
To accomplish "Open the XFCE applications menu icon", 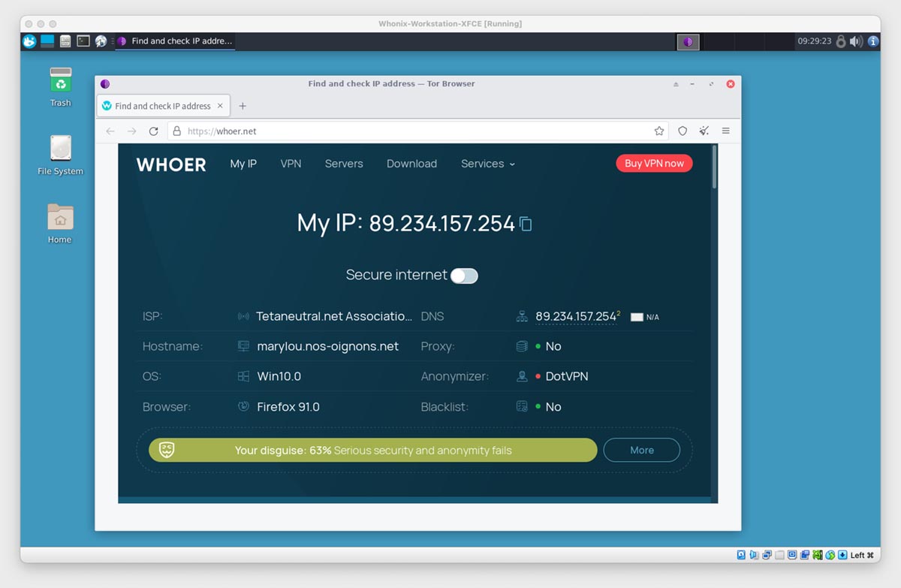I will pyautogui.click(x=29, y=41).
